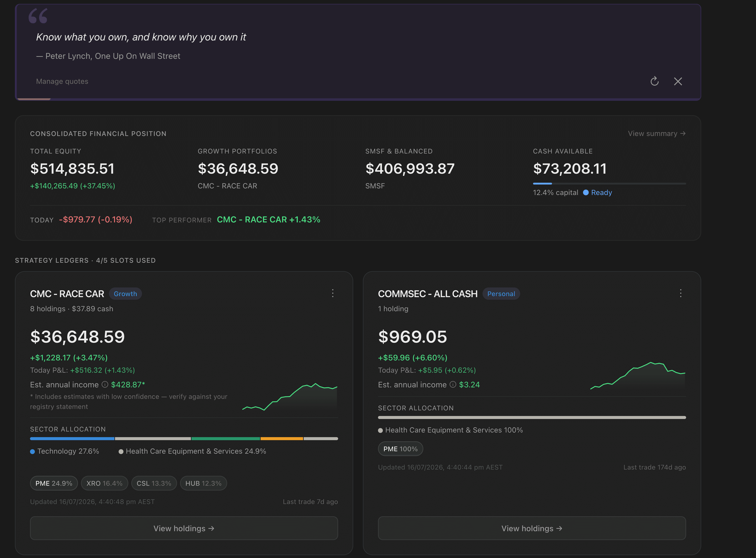Image resolution: width=756 pixels, height=558 pixels.
Task: Click the info icon beside $3.24 income
Action: point(453,384)
